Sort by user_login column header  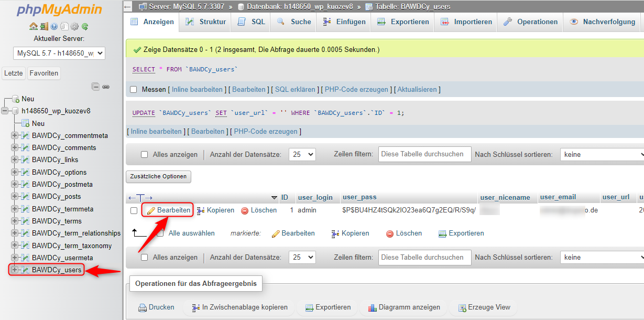tap(315, 198)
